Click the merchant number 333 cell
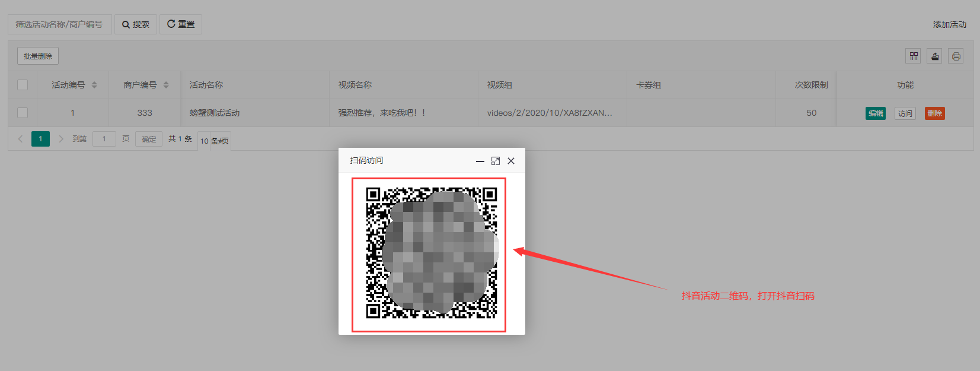The image size is (980, 371). [145, 113]
